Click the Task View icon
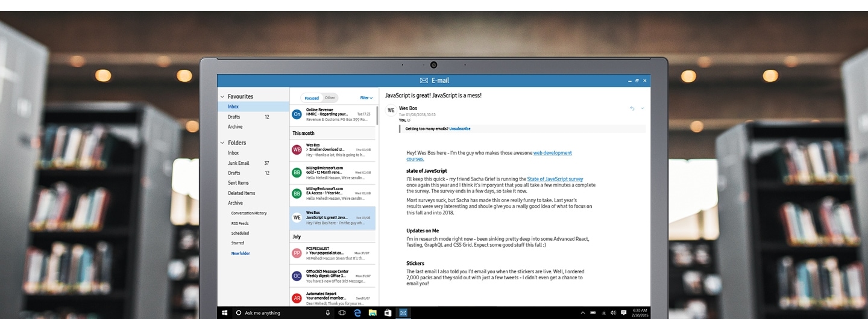Screen dimensions: 868x319 coord(342,313)
